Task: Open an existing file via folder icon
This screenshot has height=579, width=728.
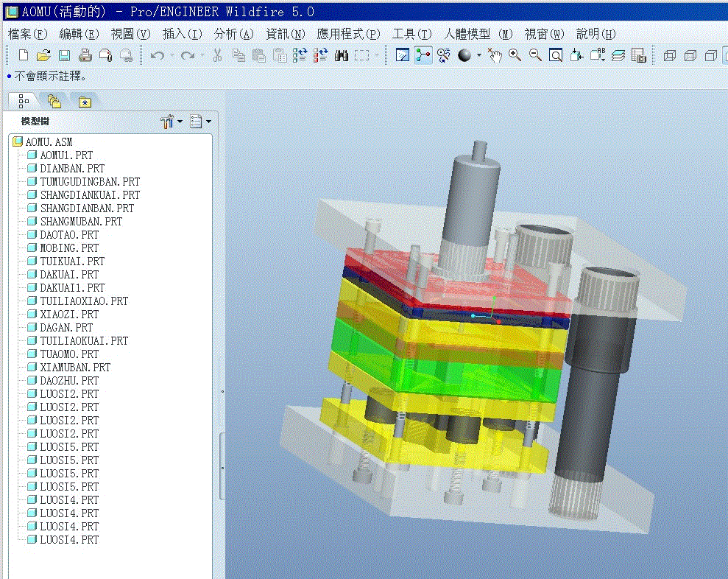Action: (x=43, y=55)
